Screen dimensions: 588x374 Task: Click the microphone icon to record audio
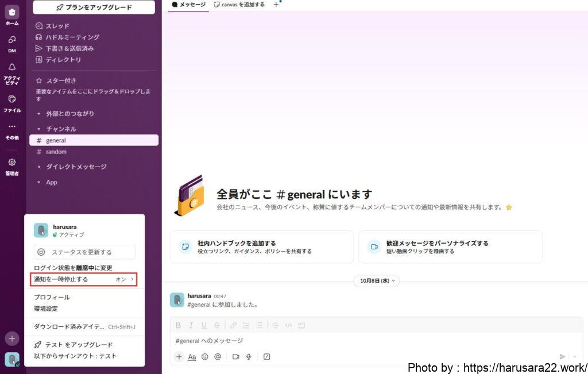(x=249, y=357)
